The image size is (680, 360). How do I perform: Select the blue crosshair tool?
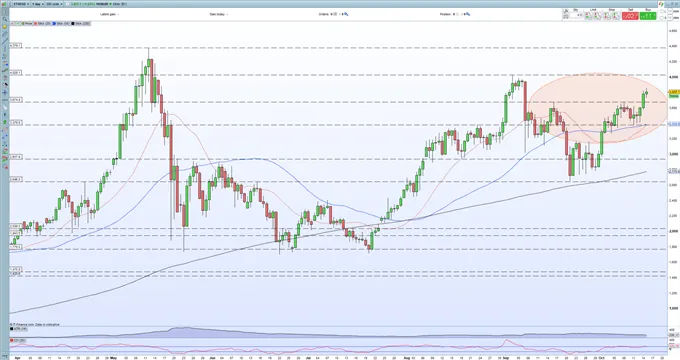5,92
